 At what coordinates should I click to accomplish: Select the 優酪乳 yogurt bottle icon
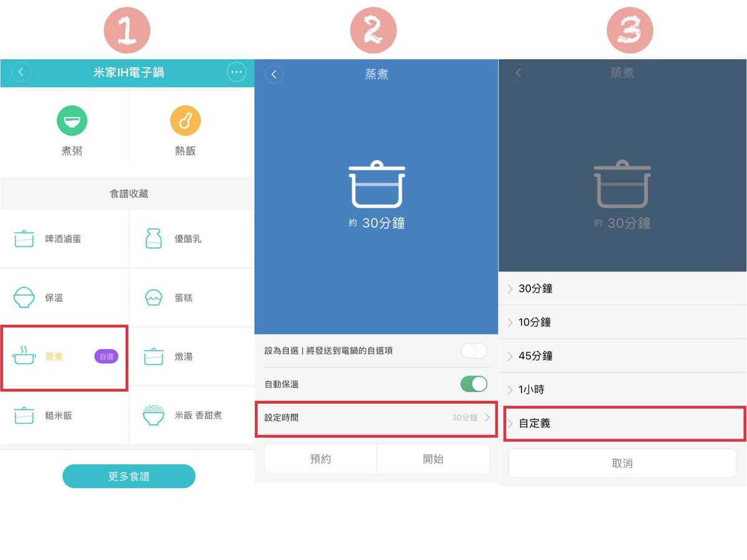click(x=153, y=239)
